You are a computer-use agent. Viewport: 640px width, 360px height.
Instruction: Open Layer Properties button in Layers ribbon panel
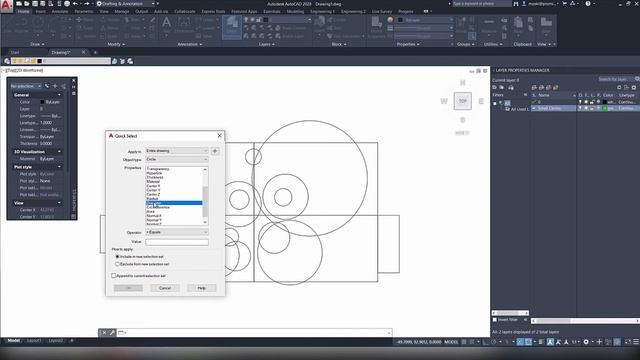(232, 27)
